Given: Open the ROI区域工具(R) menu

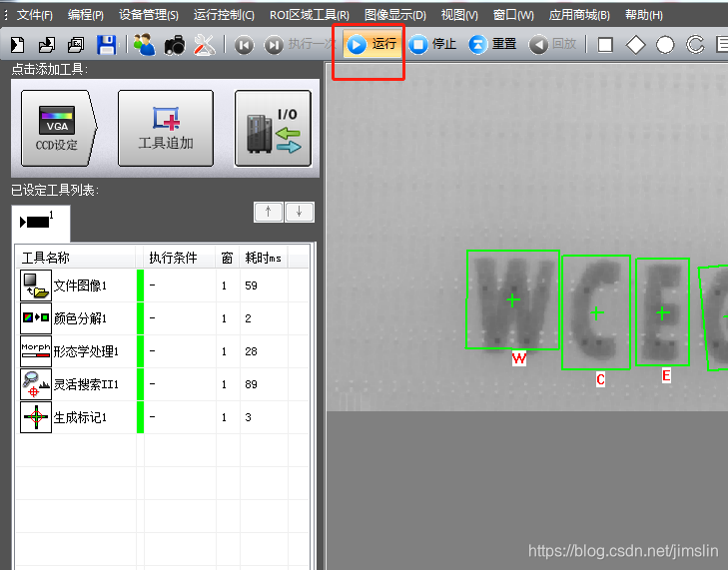Looking at the screenshot, I should (x=310, y=15).
